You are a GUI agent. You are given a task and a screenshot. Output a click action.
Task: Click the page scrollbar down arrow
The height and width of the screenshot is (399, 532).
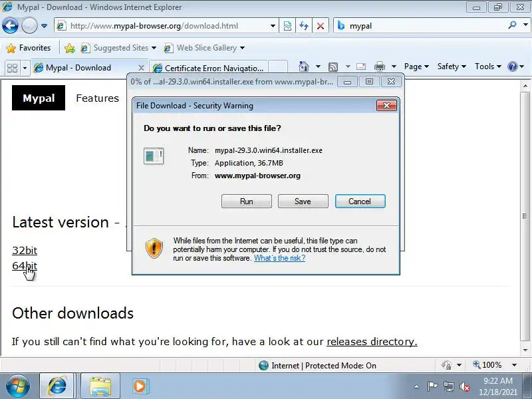(x=525, y=350)
